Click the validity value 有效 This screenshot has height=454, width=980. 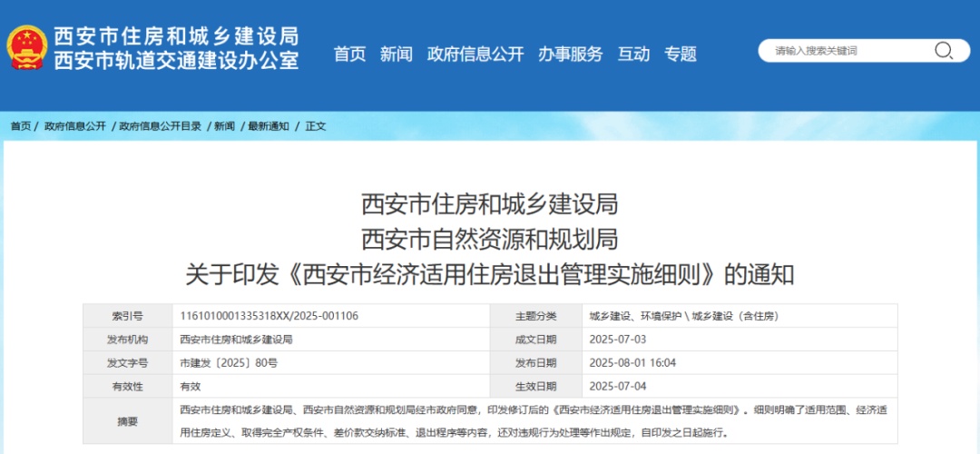[x=190, y=386]
